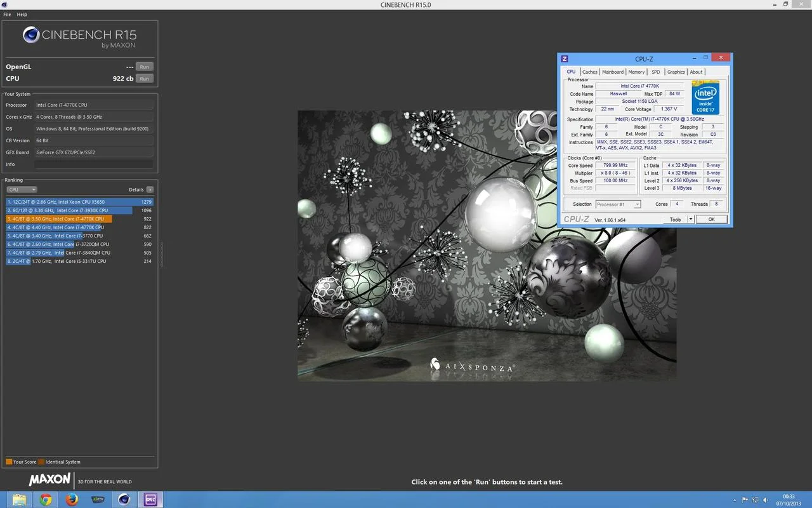
Task: Open Firefox from the taskbar
Action: [x=72, y=499]
